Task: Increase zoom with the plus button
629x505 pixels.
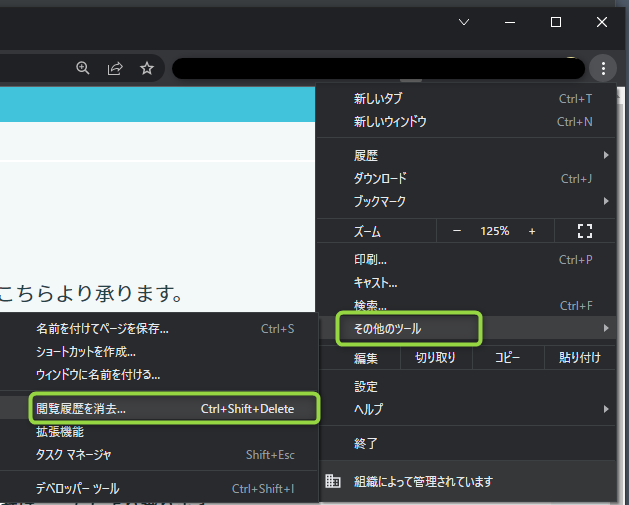Action: point(532,231)
